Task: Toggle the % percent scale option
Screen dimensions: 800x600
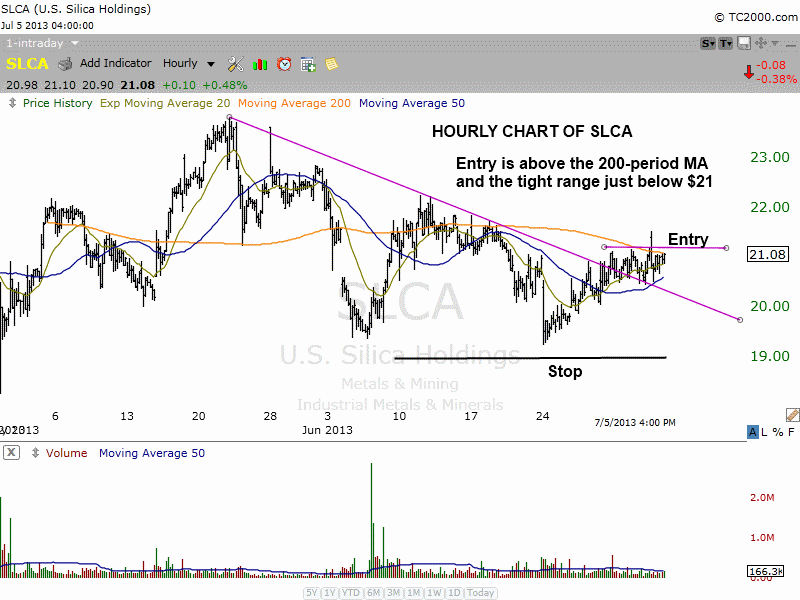Action: [778, 432]
